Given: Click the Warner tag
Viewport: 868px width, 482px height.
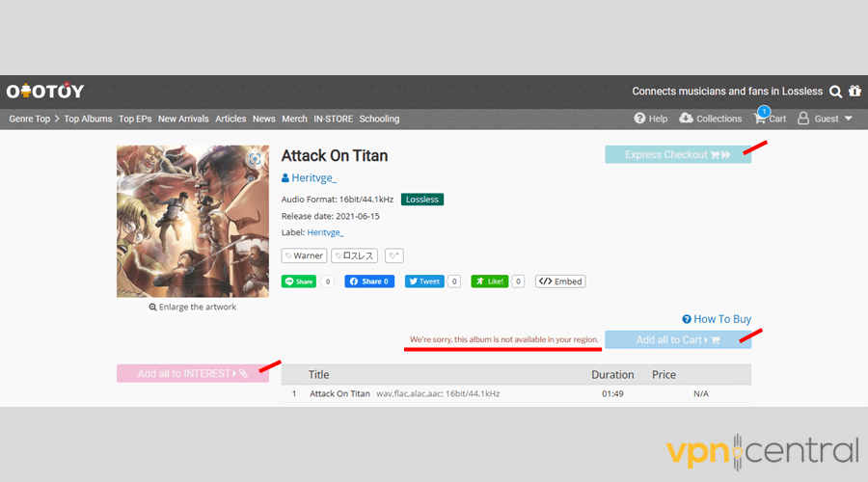Looking at the screenshot, I should 304,255.
